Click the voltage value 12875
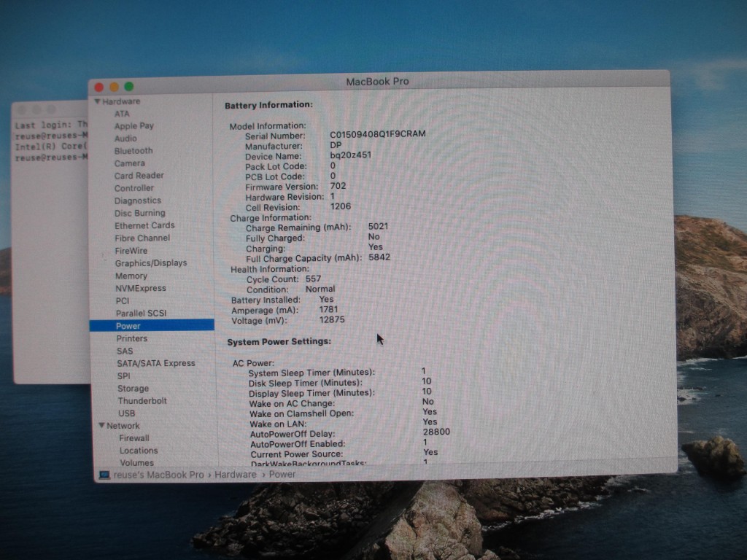The height and width of the screenshot is (560, 747). [x=332, y=319]
